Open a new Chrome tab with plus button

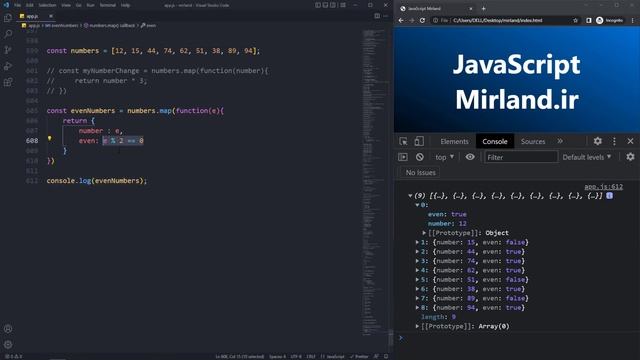tap(484, 8)
